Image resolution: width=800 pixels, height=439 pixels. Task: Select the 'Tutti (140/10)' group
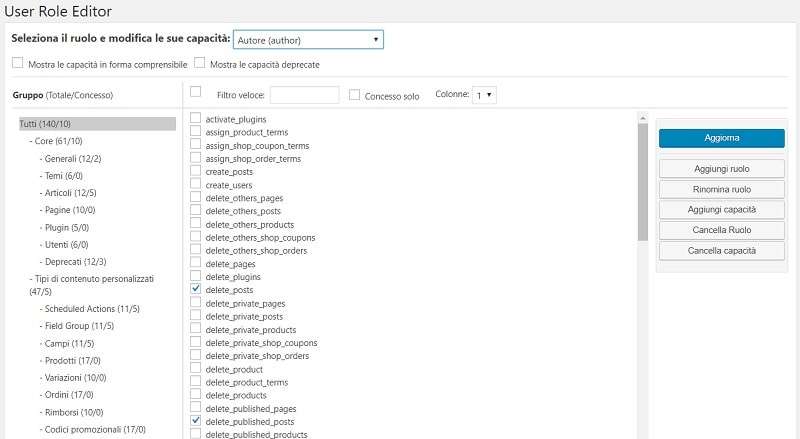pyautogui.click(x=45, y=124)
